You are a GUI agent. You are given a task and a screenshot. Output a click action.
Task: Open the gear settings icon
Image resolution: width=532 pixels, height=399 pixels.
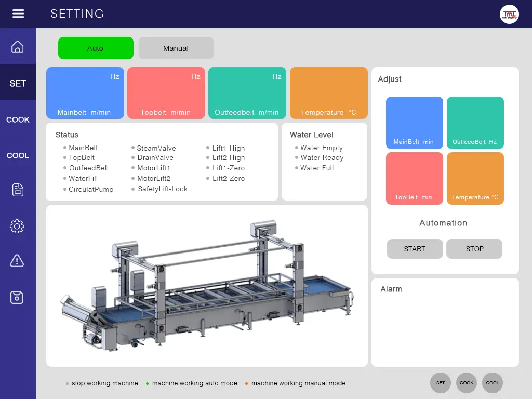tap(18, 226)
